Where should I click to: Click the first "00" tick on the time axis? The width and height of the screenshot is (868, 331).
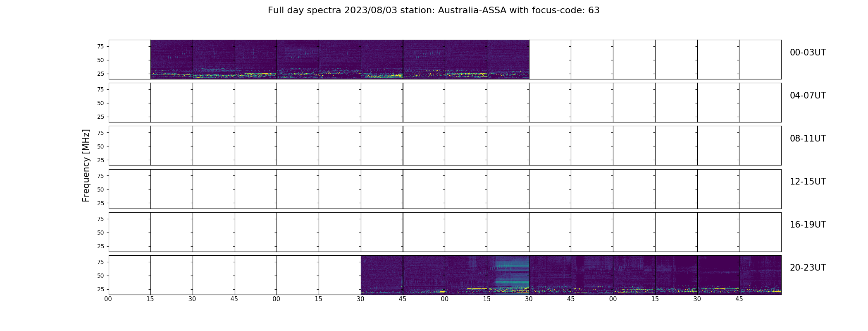pyautogui.click(x=108, y=299)
